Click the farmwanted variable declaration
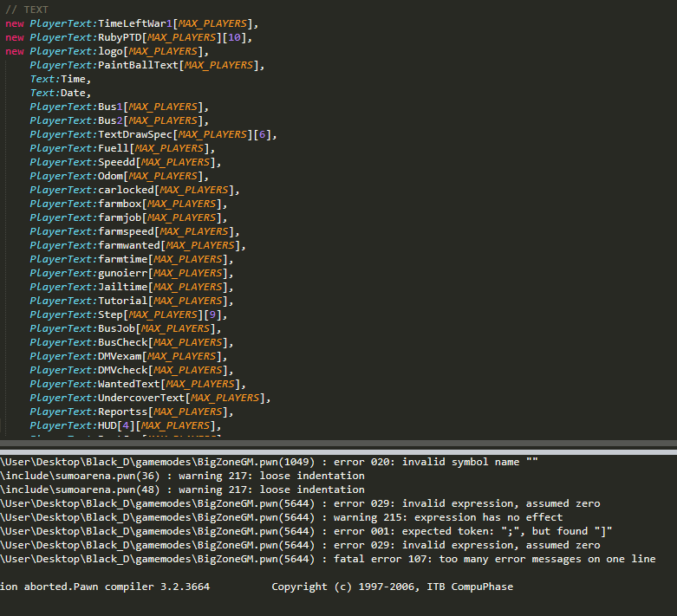 tap(138, 245)
